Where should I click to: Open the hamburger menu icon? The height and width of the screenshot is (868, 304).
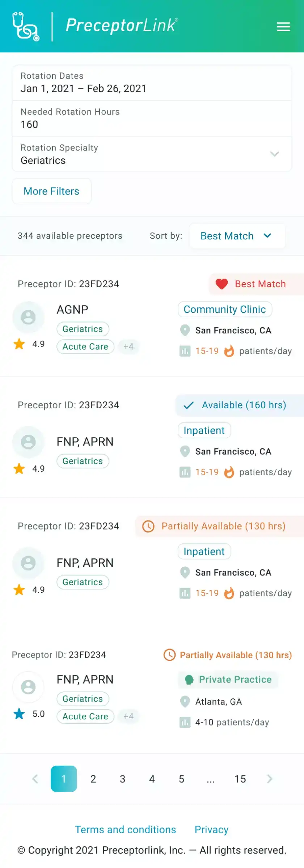pos(283,27)
